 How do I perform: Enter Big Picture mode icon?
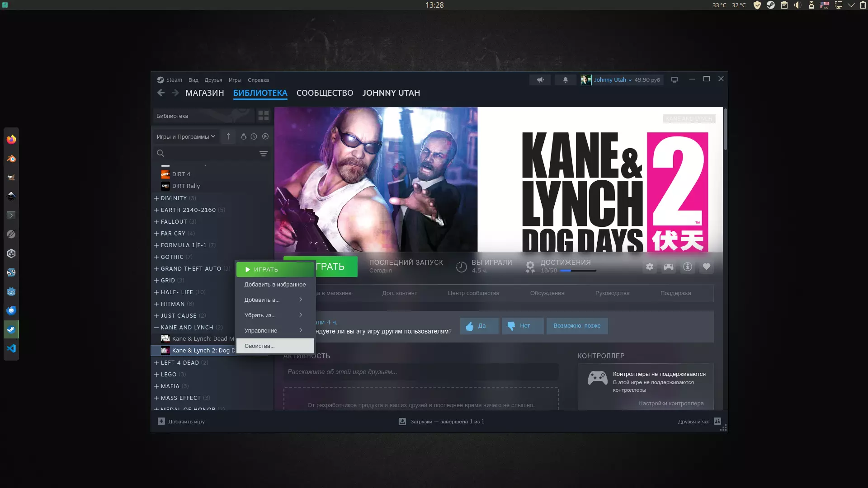point(674,80)
